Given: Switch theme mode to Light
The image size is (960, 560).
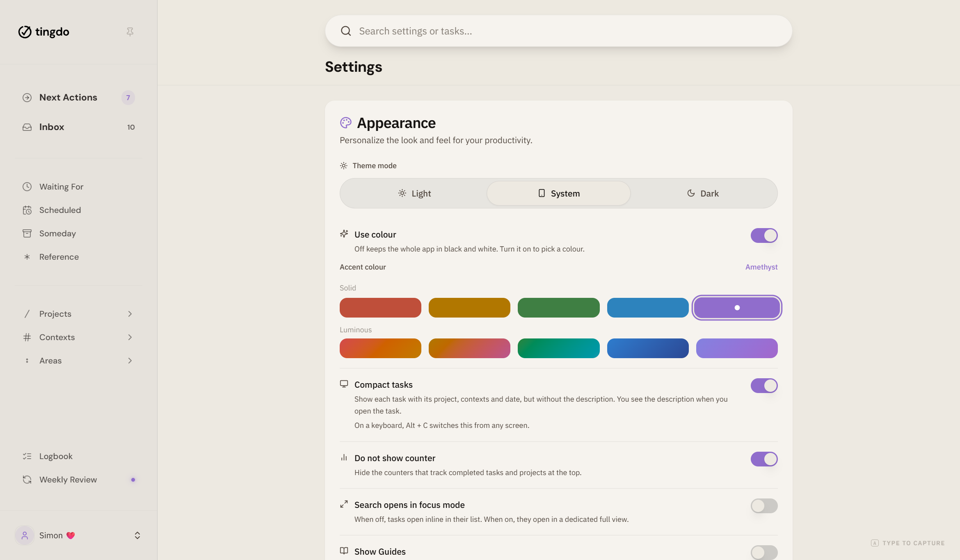Looking at the screenshot, I should [414, 193].
